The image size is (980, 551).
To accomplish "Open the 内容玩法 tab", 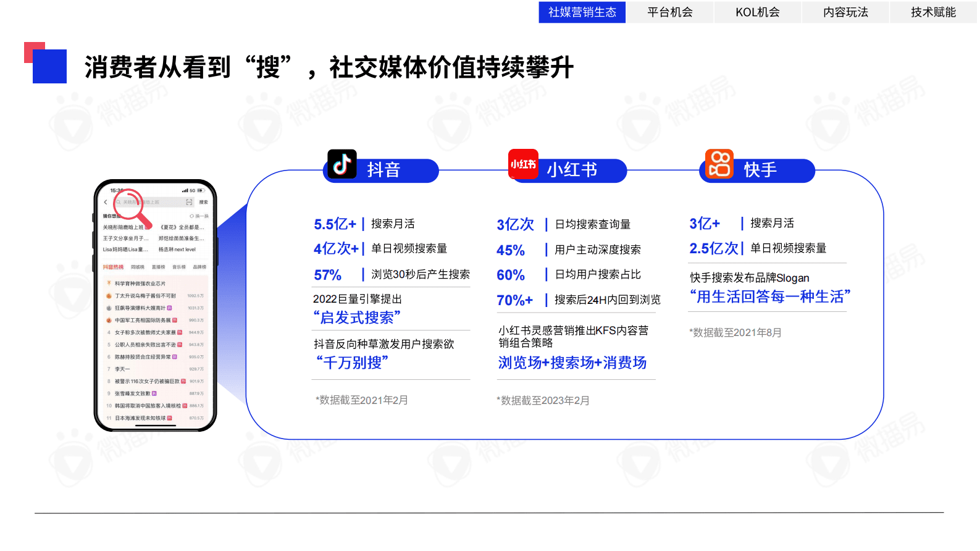I will click(x=845, y=12).
